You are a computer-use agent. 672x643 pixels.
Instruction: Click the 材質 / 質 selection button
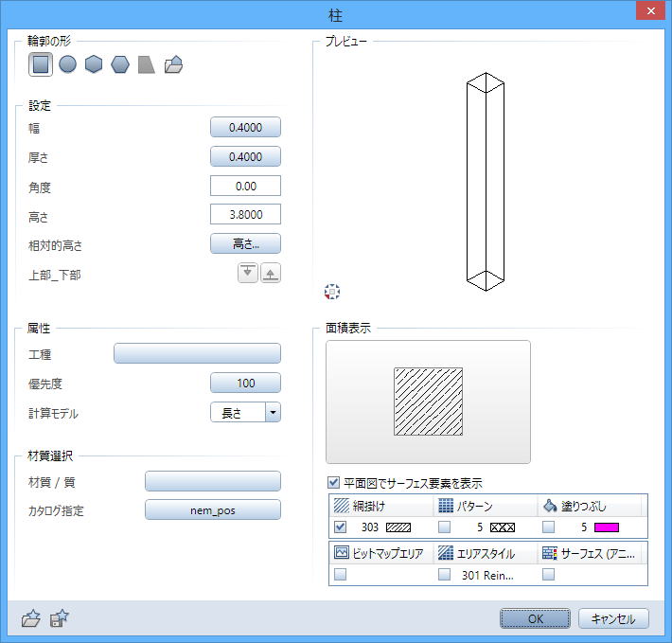pyautogui.click(x=213, y=481)
